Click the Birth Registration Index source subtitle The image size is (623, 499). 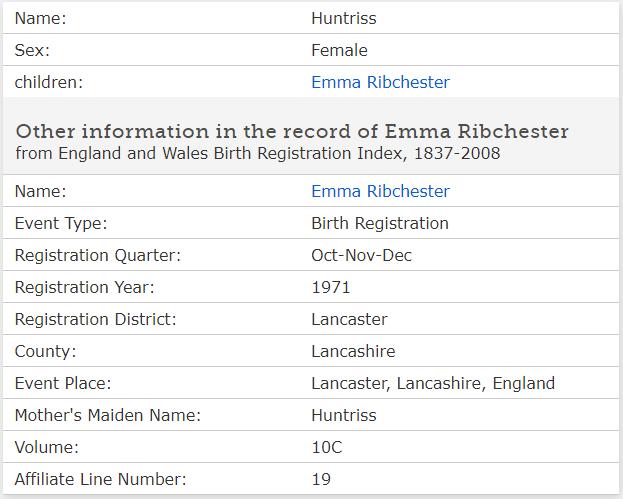(258, 153)
